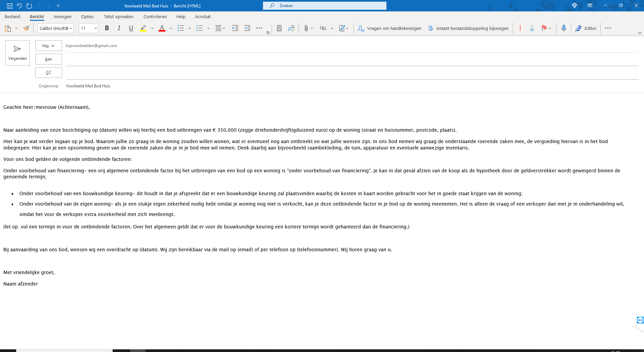Open the Address Book
644x352 pixels.
click(279, 29)
